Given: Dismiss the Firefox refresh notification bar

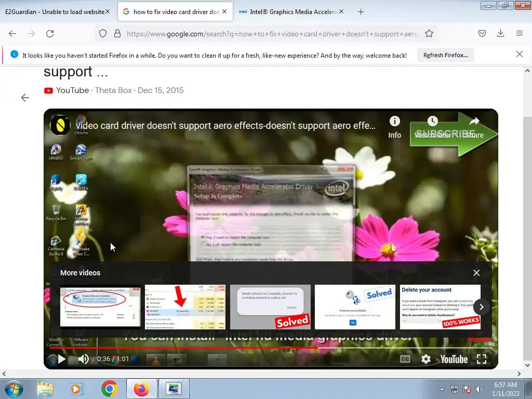Looking at the screenshot, I should click(519, 54).
